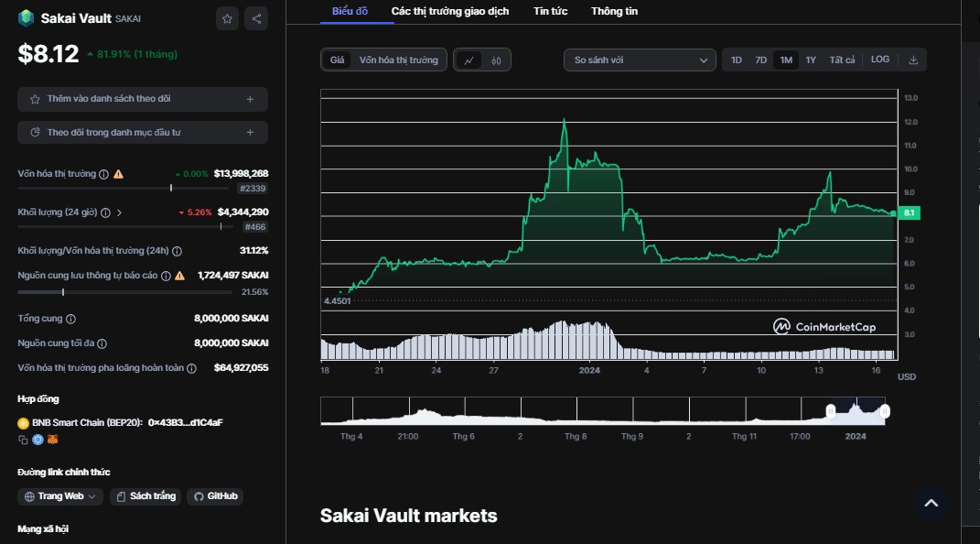Click the MetaMask fox icon under contract
Viewport: 980px width, 544px height.
click(52, 440)
